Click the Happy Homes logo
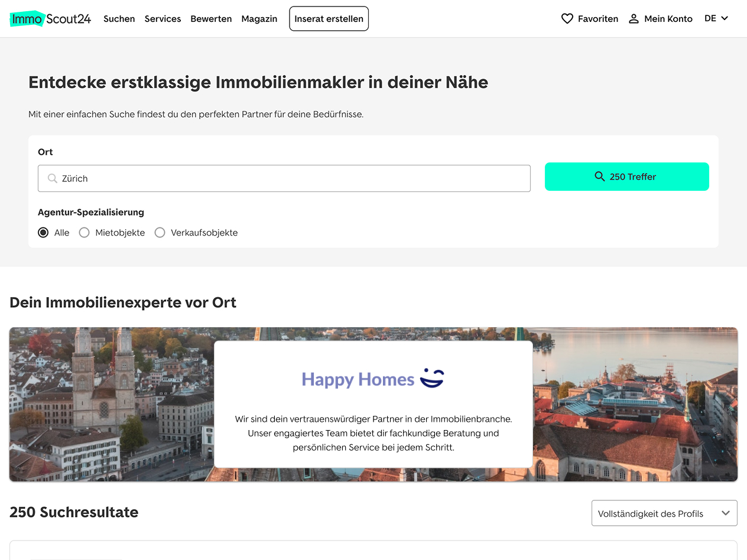The height and width of the screenshot is (560, 747). (373, 379)
